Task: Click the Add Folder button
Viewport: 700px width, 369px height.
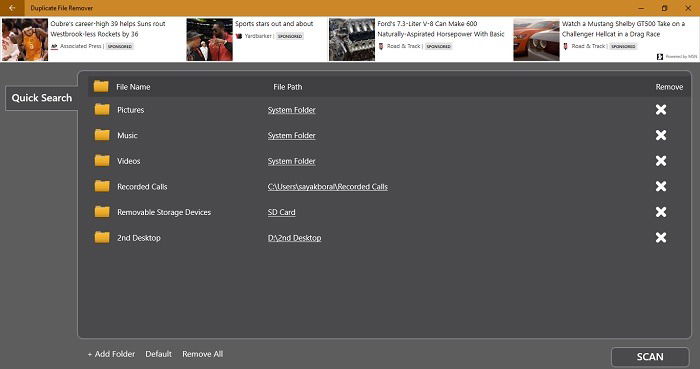Action: [x=111, y=354]
